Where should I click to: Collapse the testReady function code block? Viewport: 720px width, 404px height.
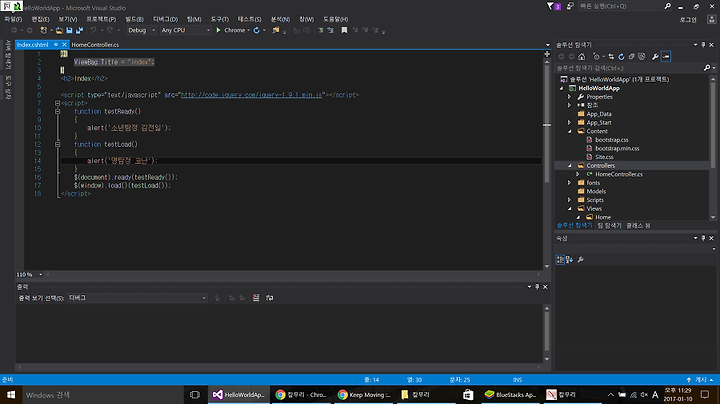pos(57,111)
